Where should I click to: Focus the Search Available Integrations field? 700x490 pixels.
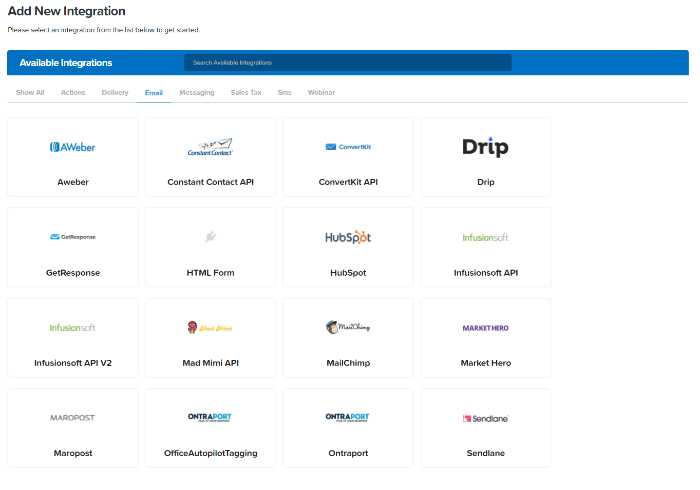pyautogui.click(x=347, y=62)
